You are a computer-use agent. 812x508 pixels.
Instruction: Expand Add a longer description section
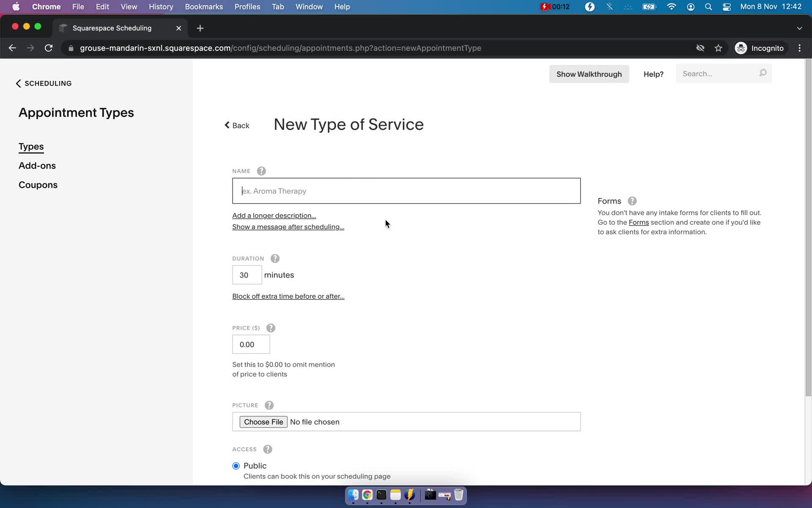pyautogui.click(x=274, y=215)
